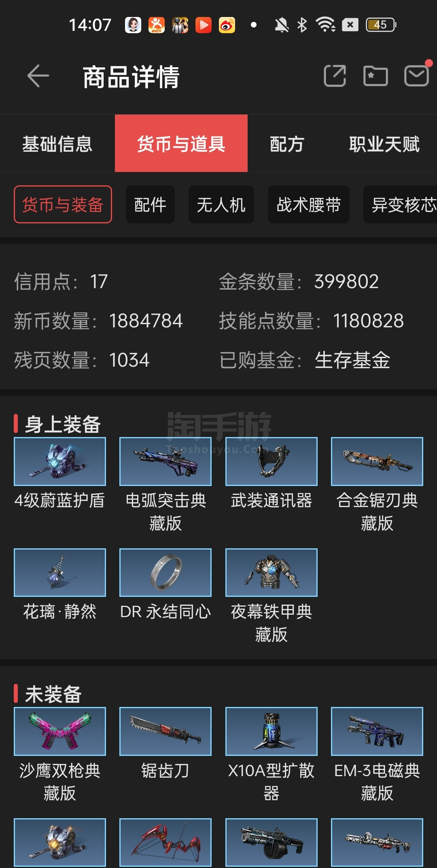Select the 战术腰带 category chip
The height and width of the screenshot is (868, 437).
coord(309,204)
